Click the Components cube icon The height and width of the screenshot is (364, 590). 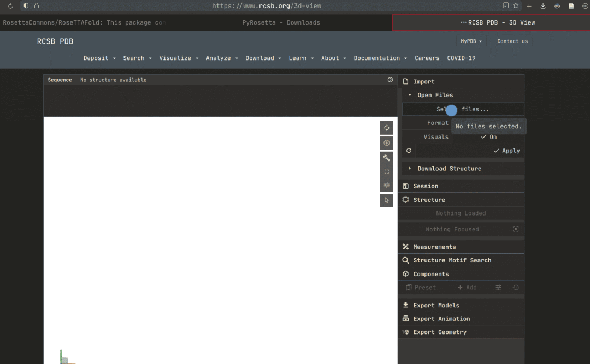[x=405, y=274]
